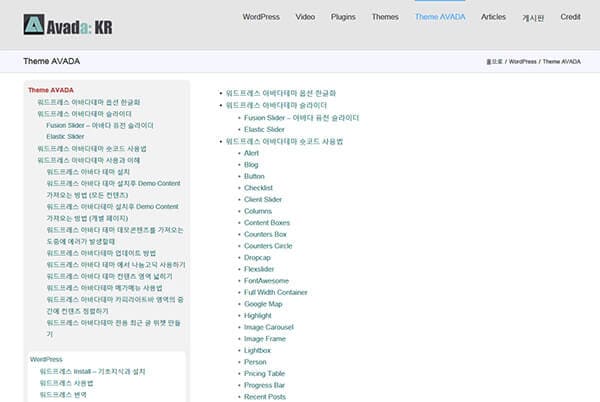Viewport: 600px width, 402px height.
Task: Select Themes in the top navigation
Action: pyautogui.click(x=385, y=17)
